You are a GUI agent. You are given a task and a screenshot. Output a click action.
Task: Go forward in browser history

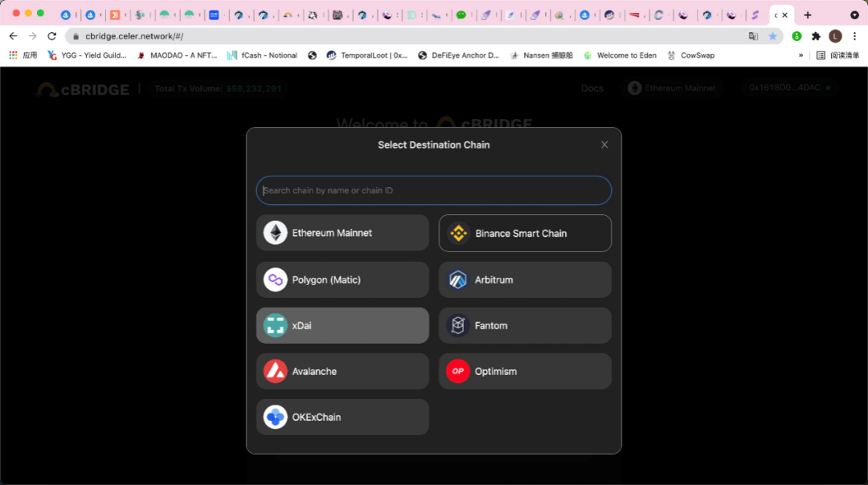33,36
